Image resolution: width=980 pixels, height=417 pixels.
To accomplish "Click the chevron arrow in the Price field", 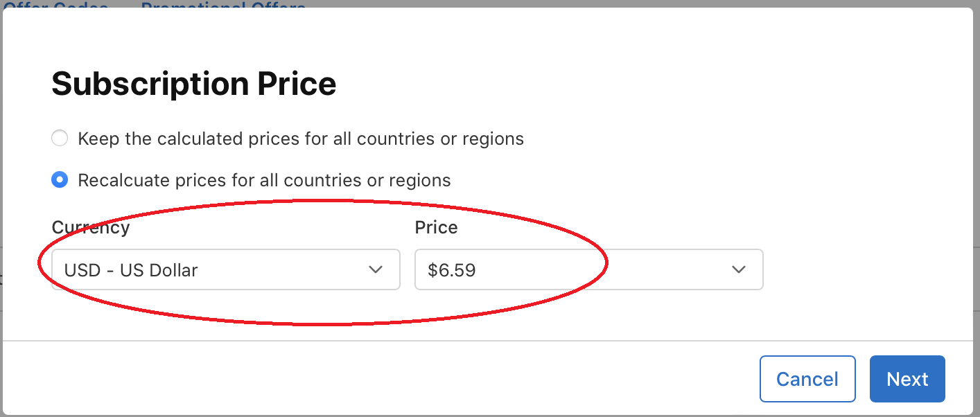I will (x=739, y=269).
